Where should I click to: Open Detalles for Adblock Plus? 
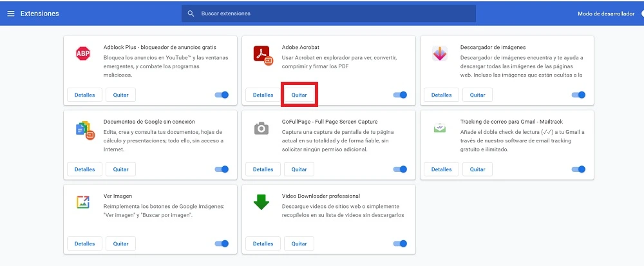(x=84, y=95)
